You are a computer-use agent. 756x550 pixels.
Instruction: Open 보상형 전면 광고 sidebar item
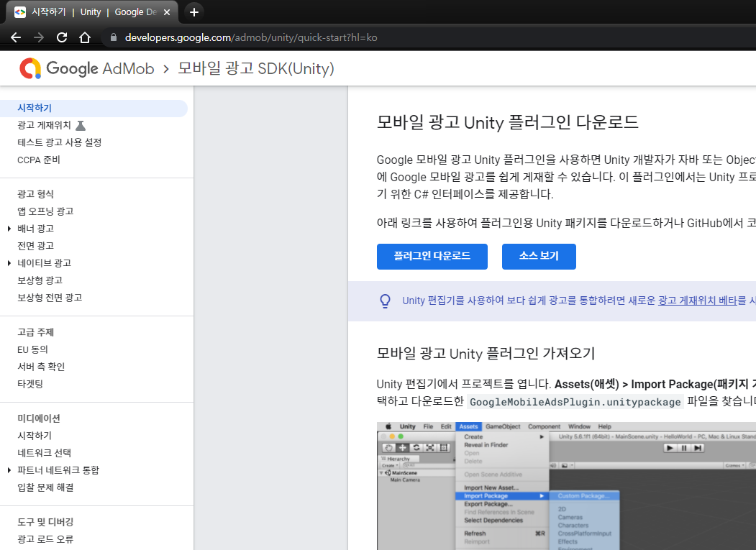coord(50,298)
